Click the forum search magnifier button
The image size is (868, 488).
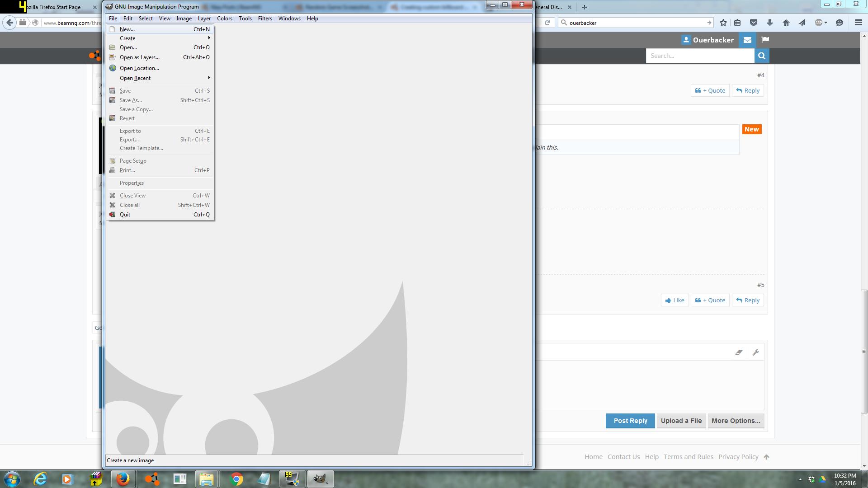(762, 56)
